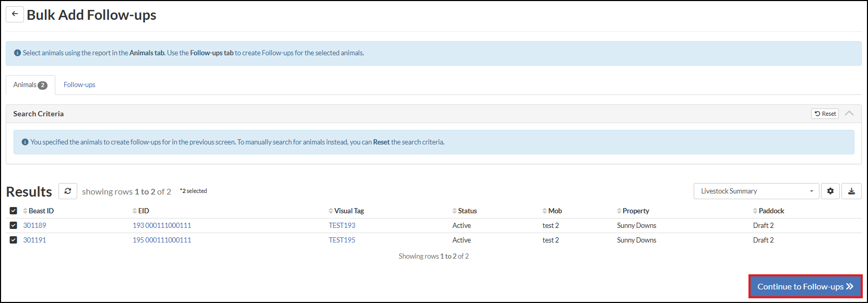This screenshot has width=868, height=303.
Task: Click the Results heading
Action: 29,191
